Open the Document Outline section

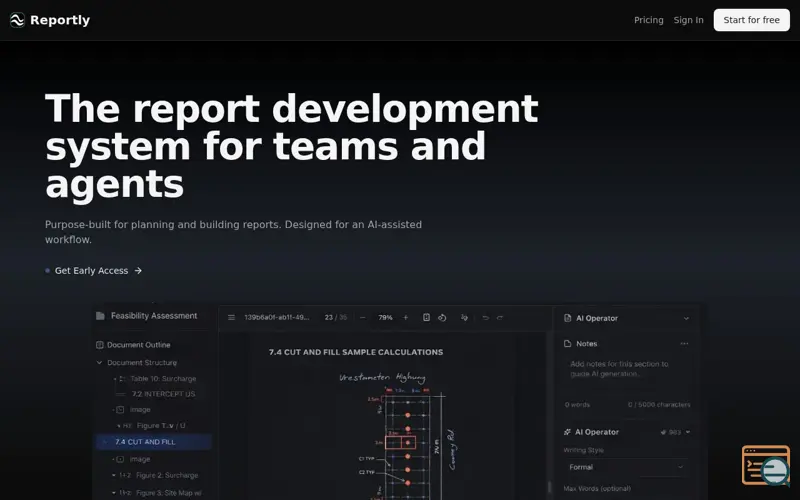pyautogui.click(x=138, y=345)
